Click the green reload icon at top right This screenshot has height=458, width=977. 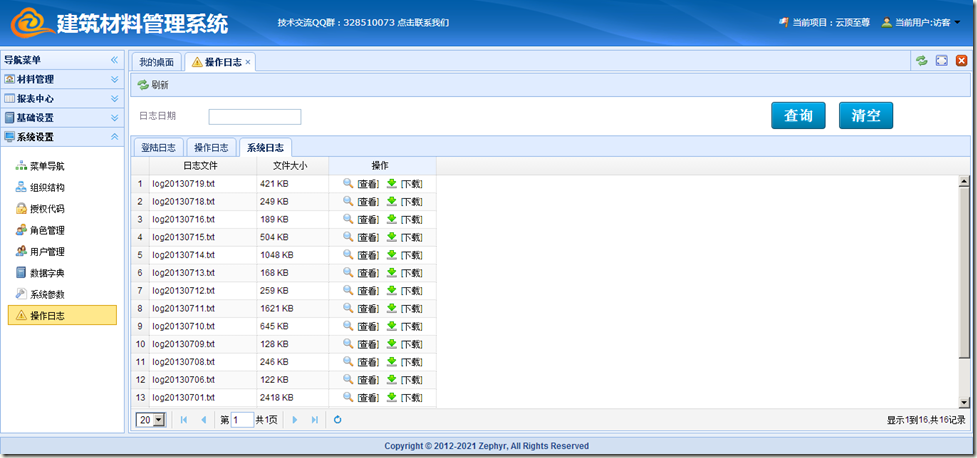tap(921, 61)
